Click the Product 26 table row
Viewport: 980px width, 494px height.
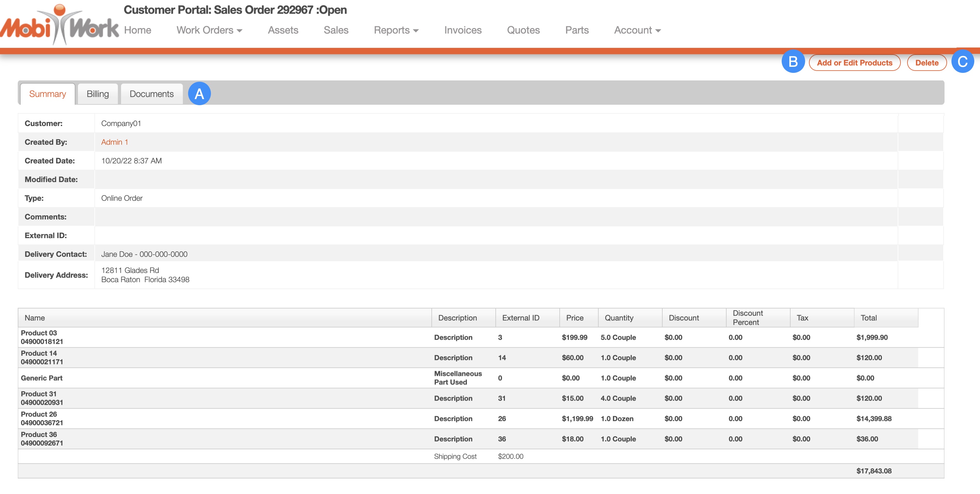[228, 418]
